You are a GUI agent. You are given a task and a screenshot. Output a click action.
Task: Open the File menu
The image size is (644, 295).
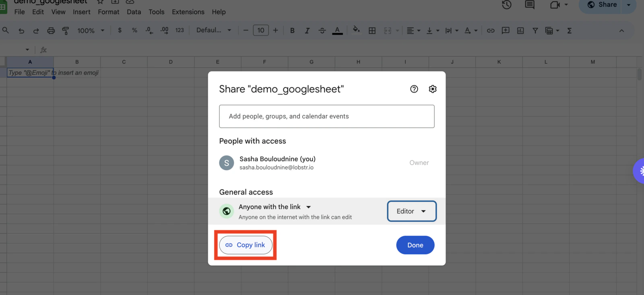[x=19, y=12]
